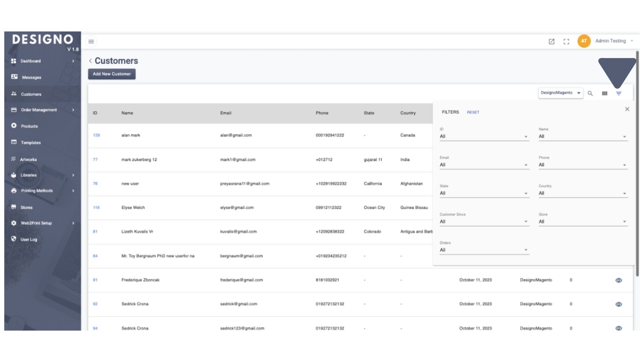Toggle the hamburger sidebar menu icon

click(91, 42)
